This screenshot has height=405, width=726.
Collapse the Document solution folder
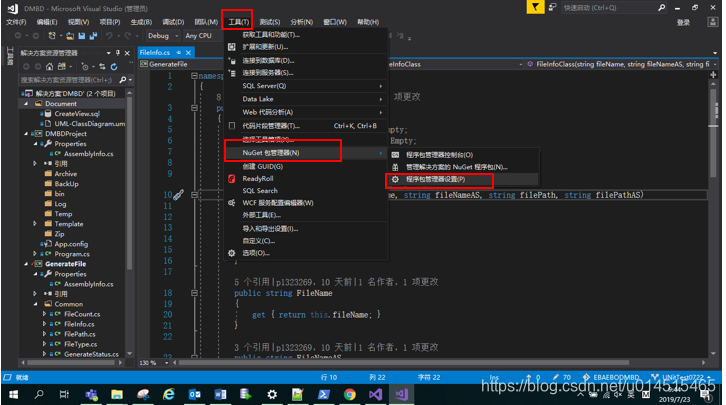[x=26, y=104]
